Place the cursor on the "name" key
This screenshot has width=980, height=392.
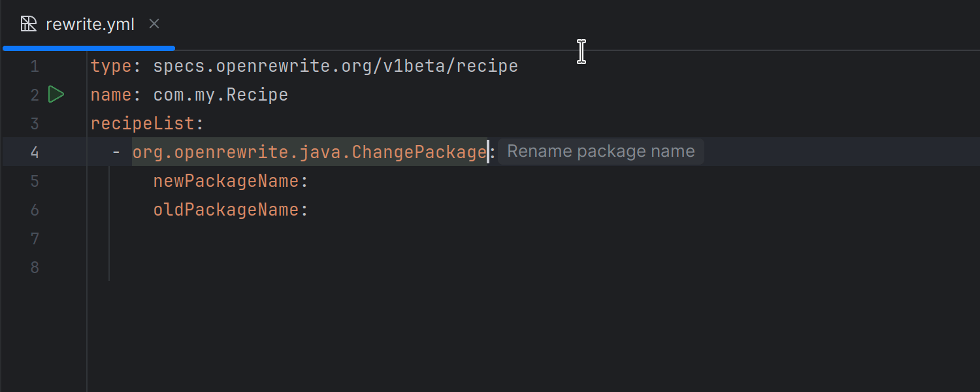[x=111, y=95]
